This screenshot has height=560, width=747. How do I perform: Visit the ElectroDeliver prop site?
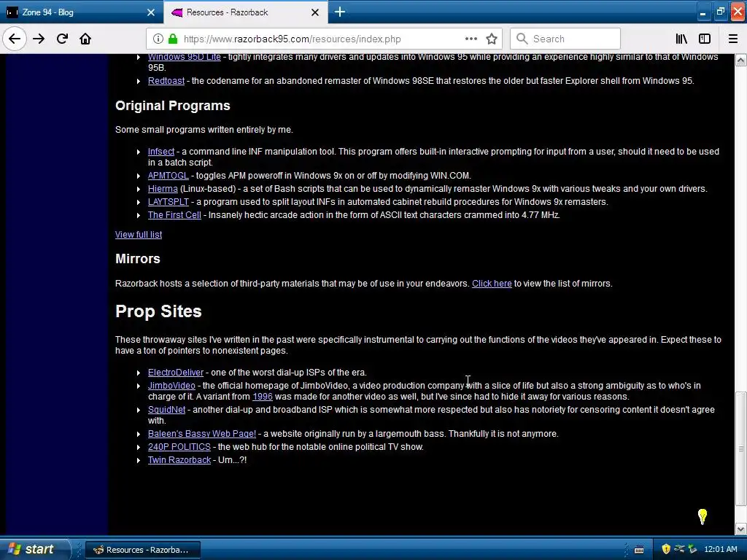click(x=175, y=373)
